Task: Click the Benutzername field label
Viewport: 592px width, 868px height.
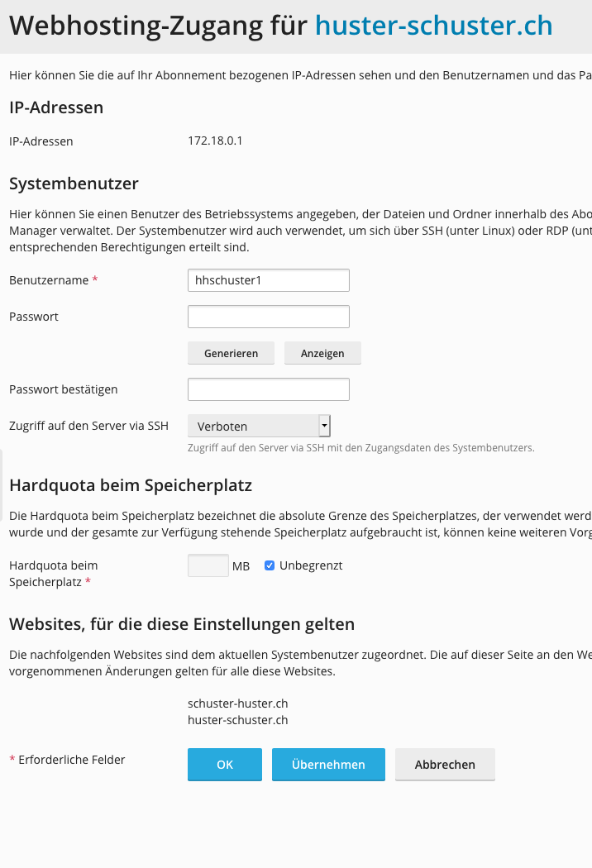Action: (49, 280)
